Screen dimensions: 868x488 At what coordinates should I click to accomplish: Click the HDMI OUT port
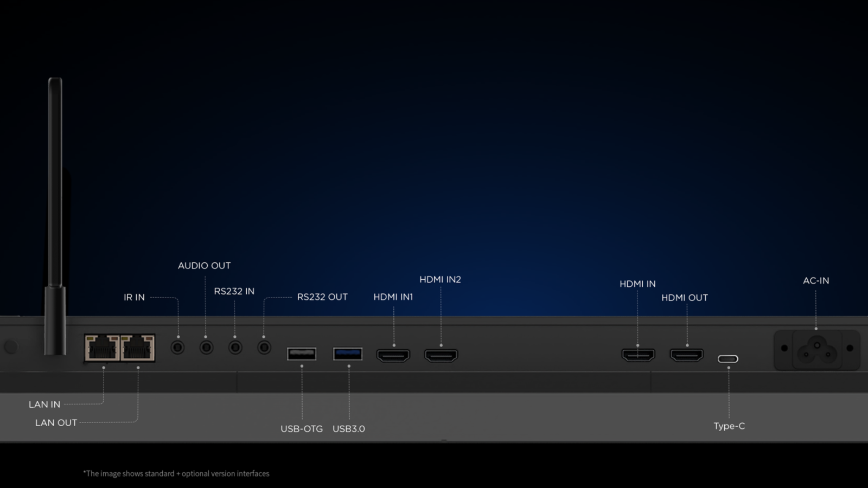pyautogui.click(x=687, y=355)
